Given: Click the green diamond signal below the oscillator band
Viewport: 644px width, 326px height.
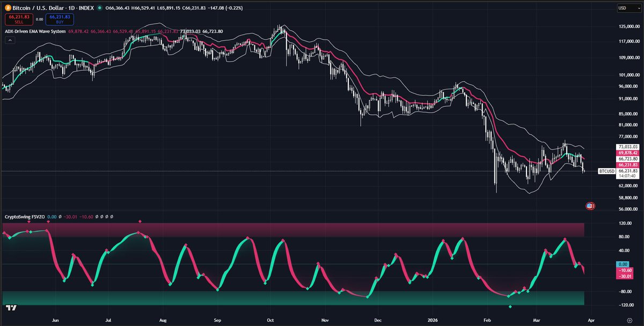Looking at the screenshot, I should pyautogui.click(x=510, y=307).
